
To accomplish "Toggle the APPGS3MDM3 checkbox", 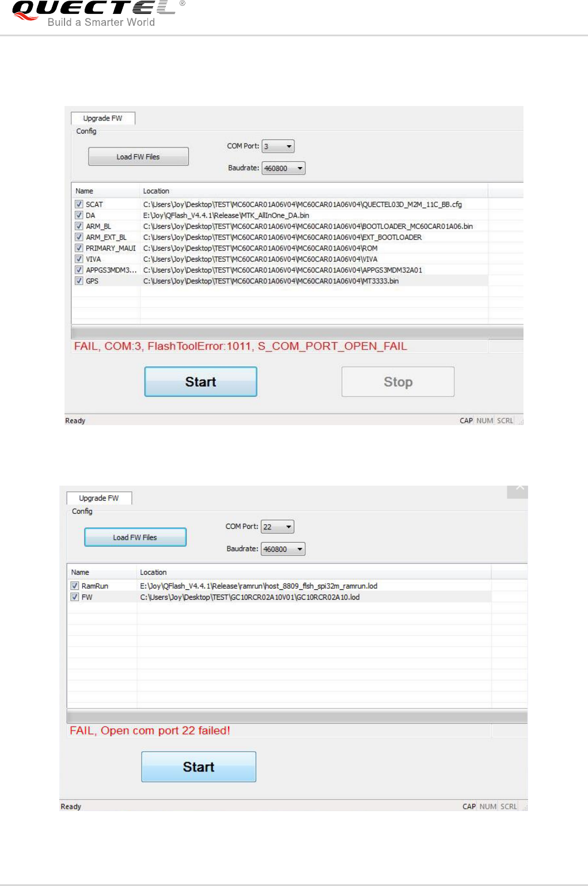I will click(x=79, y=270).
